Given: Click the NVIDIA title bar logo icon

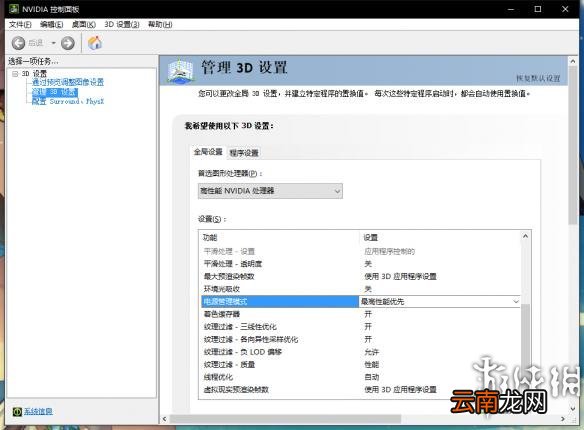Looking at the screenshot, I should (x=13, y=9).
